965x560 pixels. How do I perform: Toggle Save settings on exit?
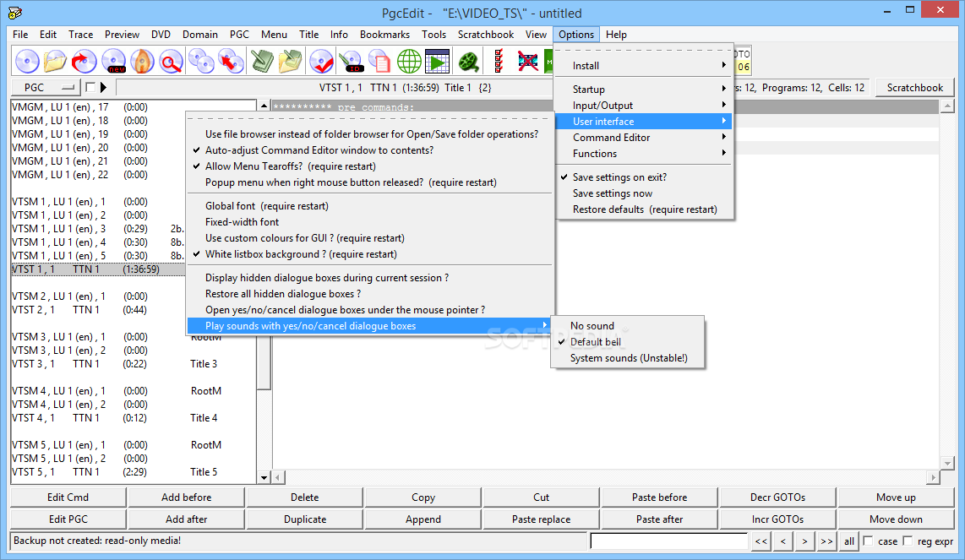point(645,177)
